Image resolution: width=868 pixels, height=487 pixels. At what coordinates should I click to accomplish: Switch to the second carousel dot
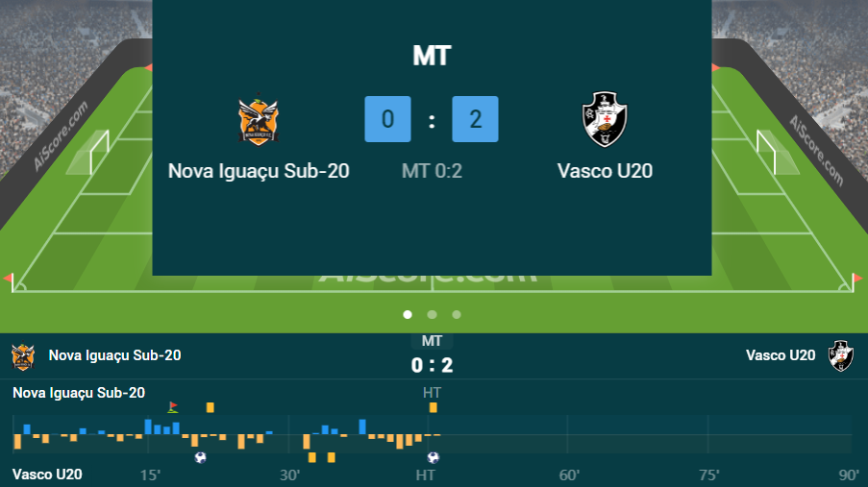(433, 314)
